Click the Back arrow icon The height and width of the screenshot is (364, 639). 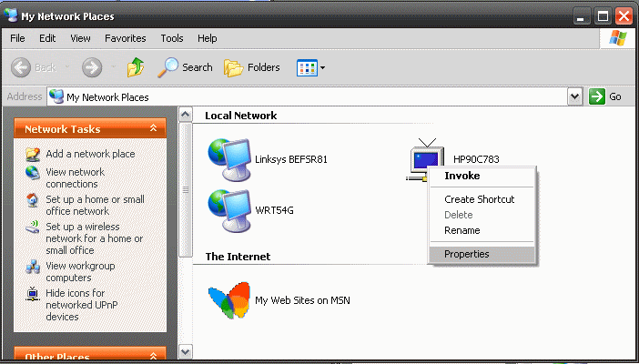pos(21,67)
